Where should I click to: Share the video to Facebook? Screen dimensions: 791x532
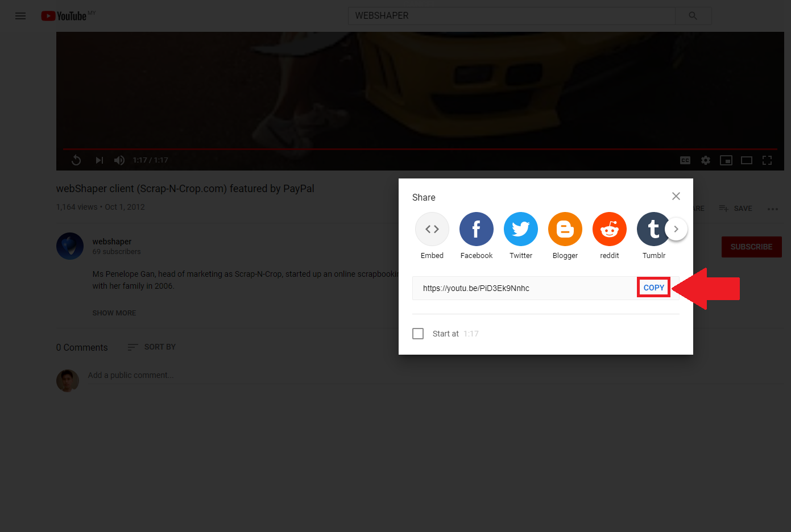pos(477,236)
